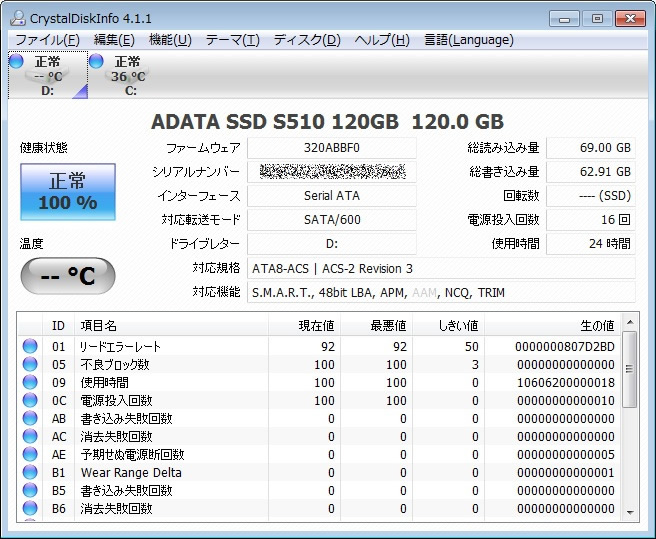Click the ---- (SSD) rotation field

[x=591, y=195]
